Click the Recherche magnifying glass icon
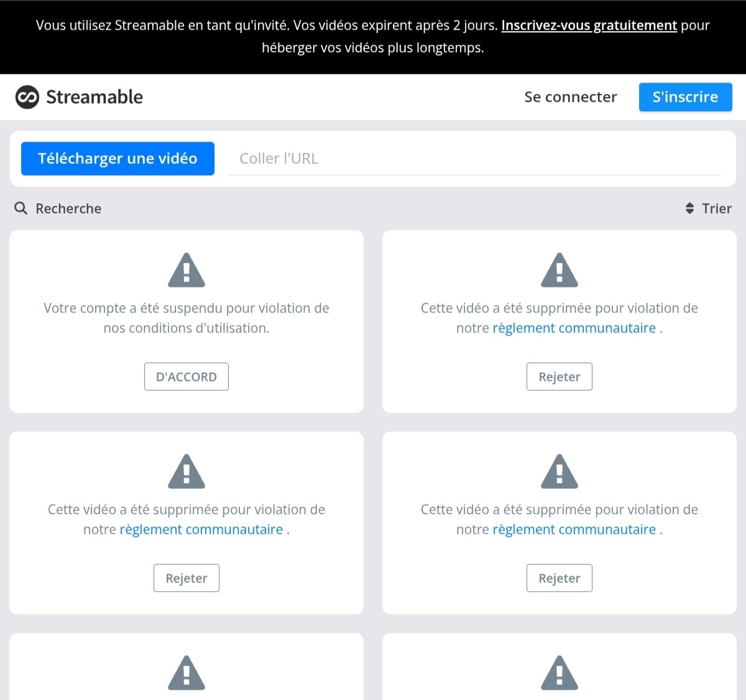This screenshot has height=700, width=746. [21, 208]
